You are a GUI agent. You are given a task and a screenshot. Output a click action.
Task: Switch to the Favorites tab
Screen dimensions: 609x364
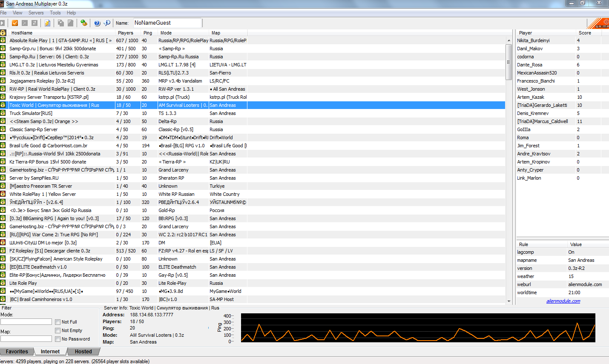[x=17, y=352]
